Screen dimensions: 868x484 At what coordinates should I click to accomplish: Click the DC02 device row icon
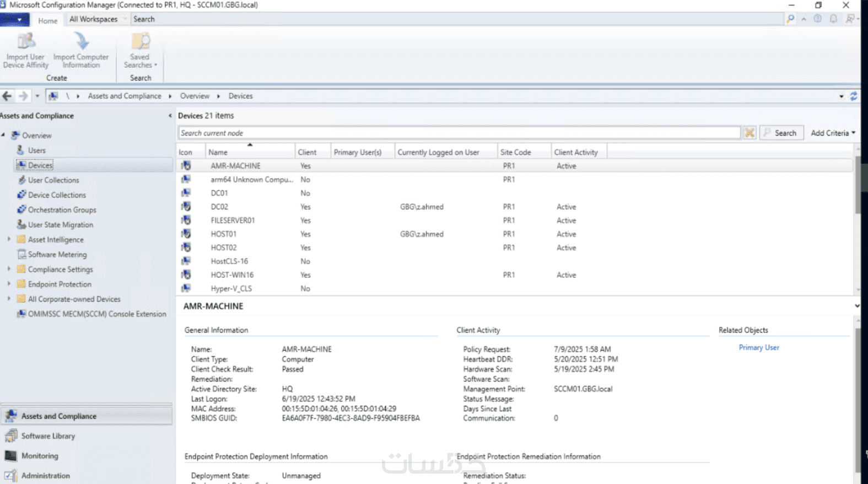click(x=186, y=207)
